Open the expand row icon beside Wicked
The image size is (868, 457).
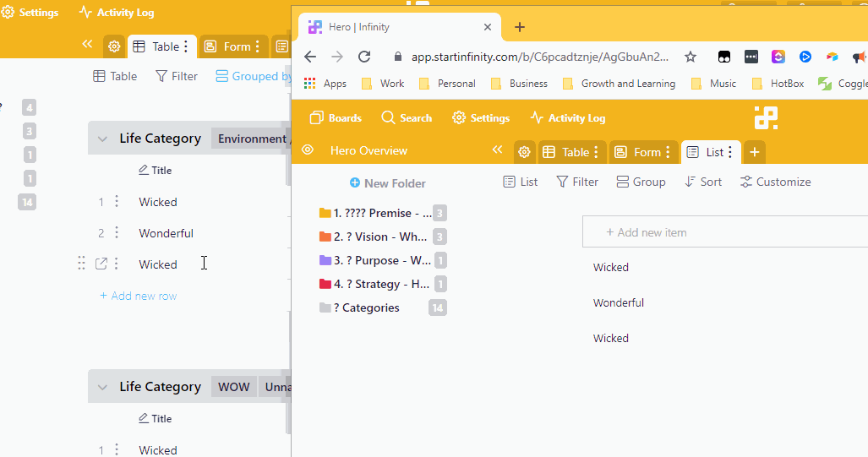(101, 264)
